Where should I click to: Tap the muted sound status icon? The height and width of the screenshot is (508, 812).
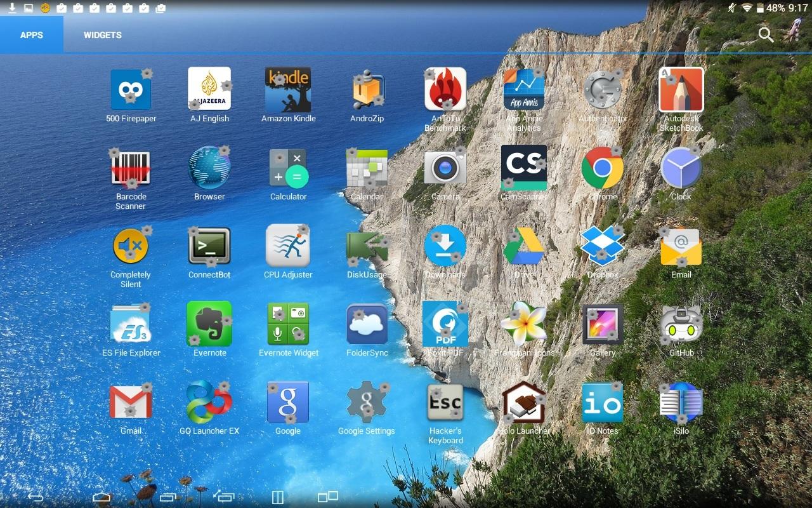pos(731,8)
